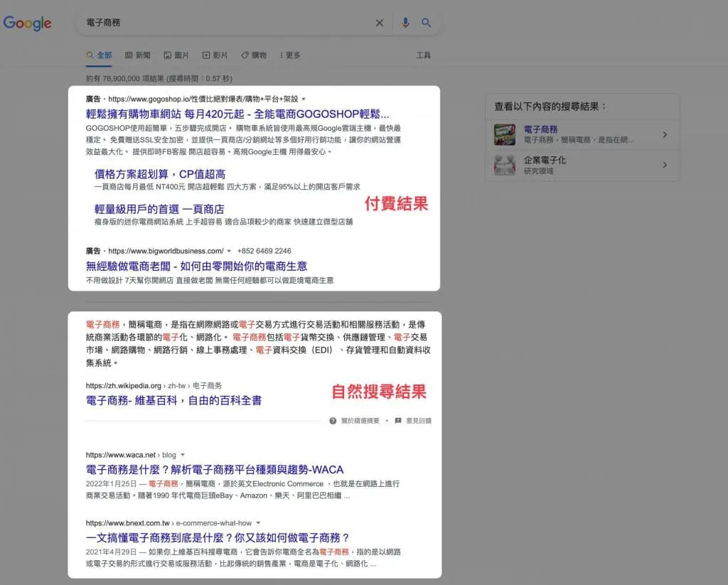Open the WACA 電子商務是什麼 result
This screenshot has height=585, width=728.
215,469
